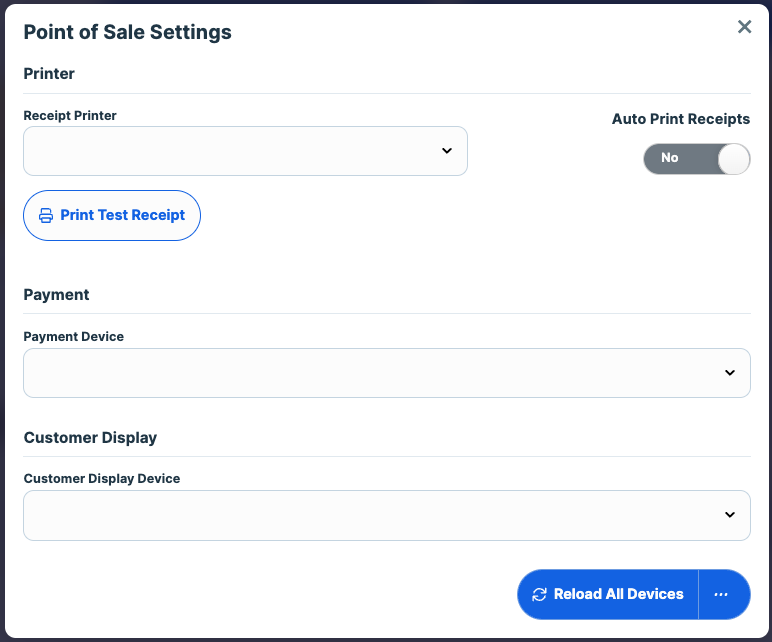Click the Receipt Printer chevron arrow
This screenshot has width=772, height=642.
pos(446,151)
